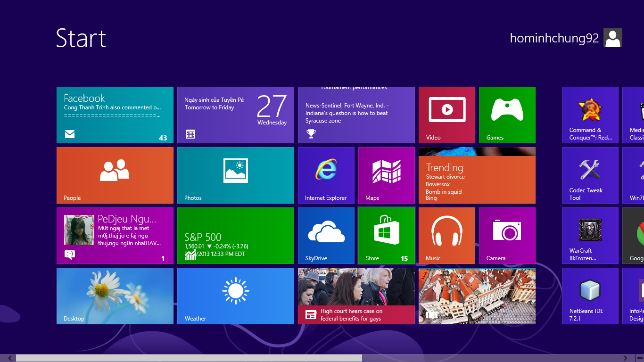Open the Video app
Image resolution: width=644 pixels, height=362 pixels.
[446, 115]
